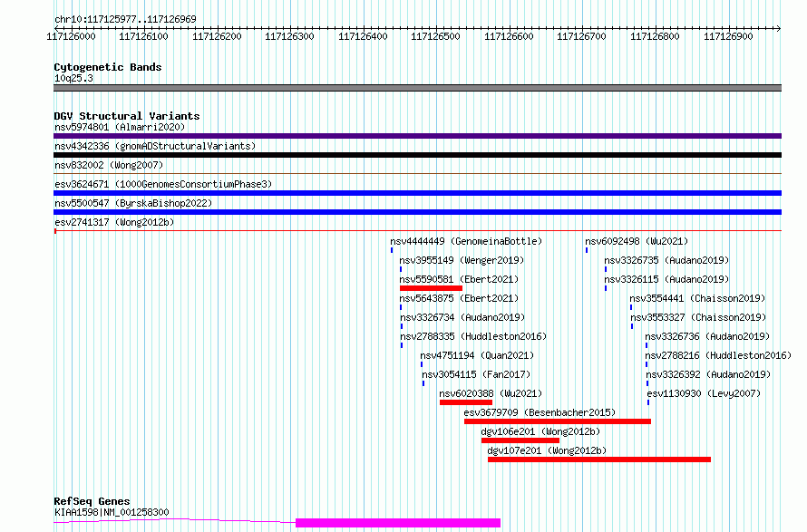Select the red esv3679709 variant bar

(558, 421)
